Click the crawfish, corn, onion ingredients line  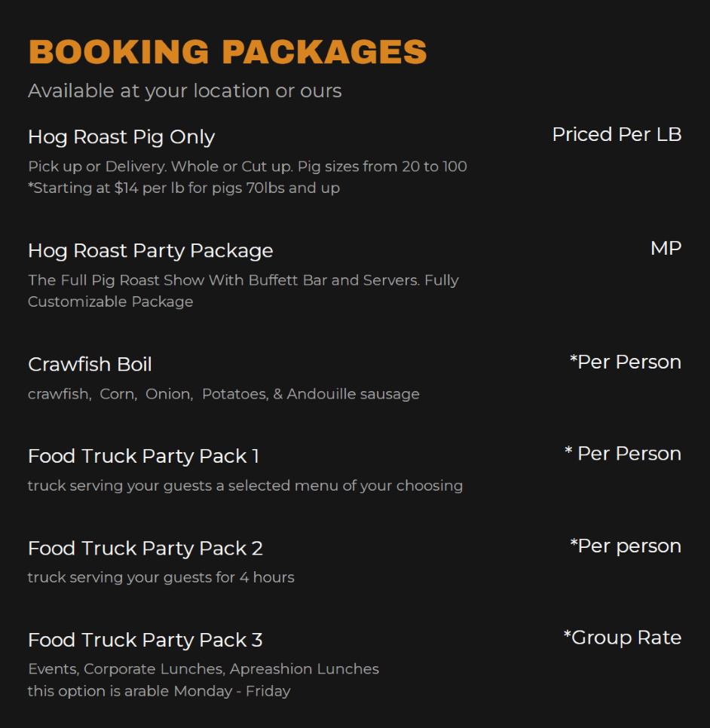pyautogui.click(x=223, y=394)
